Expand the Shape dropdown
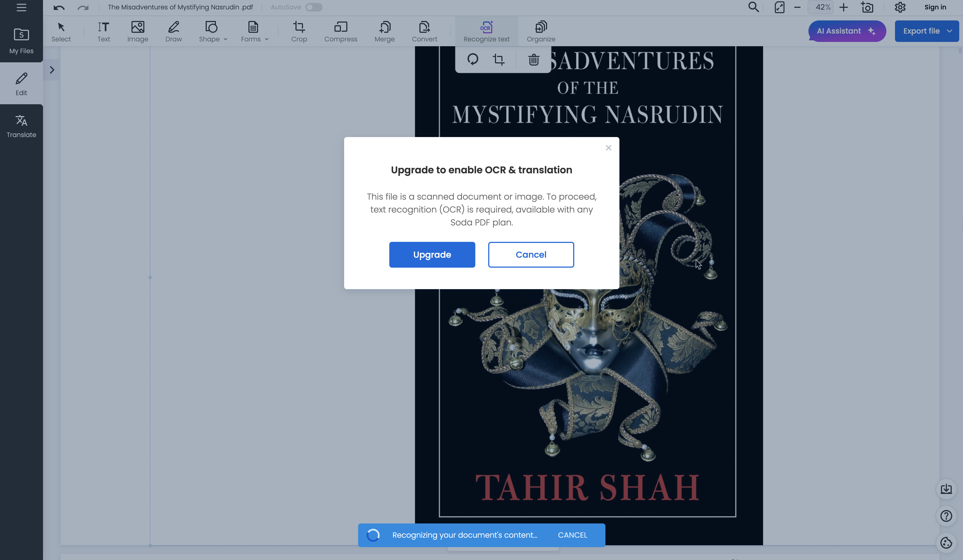 (x=226, y=39)
